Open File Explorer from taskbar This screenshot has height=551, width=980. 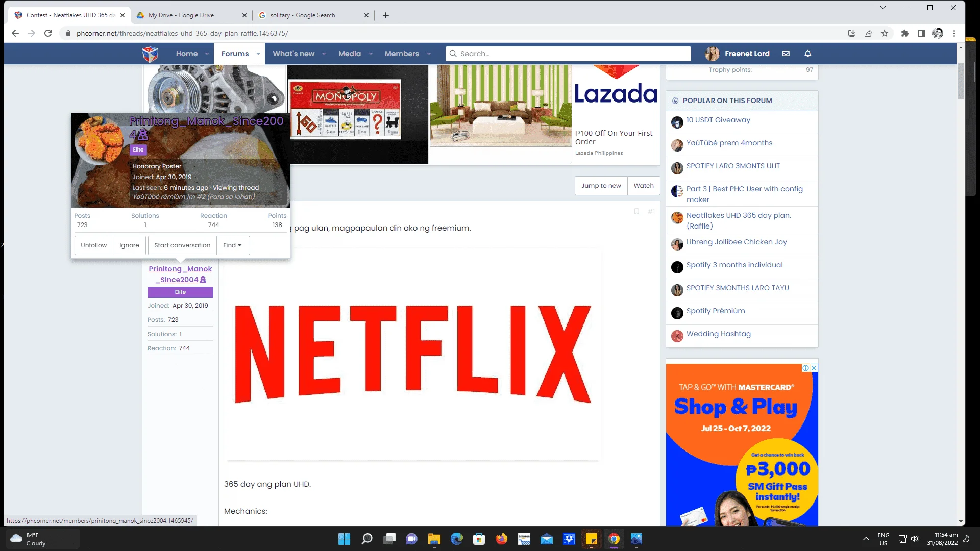[x=434, y=539]
